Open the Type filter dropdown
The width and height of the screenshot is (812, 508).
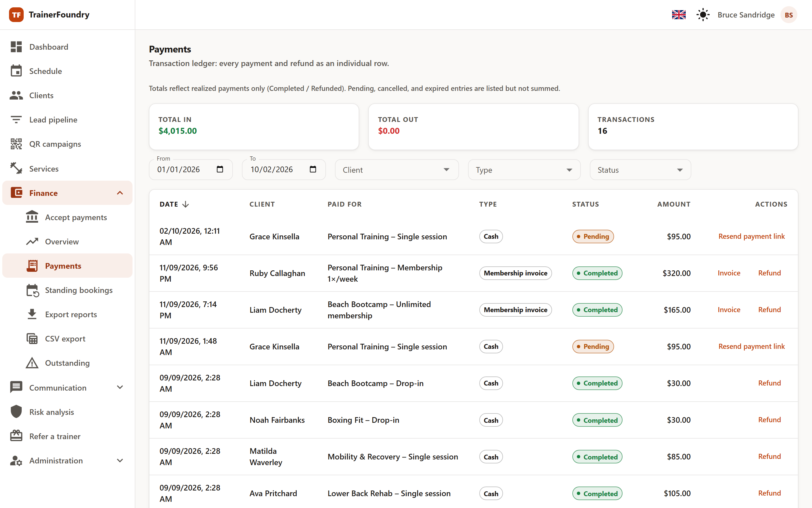524,170
